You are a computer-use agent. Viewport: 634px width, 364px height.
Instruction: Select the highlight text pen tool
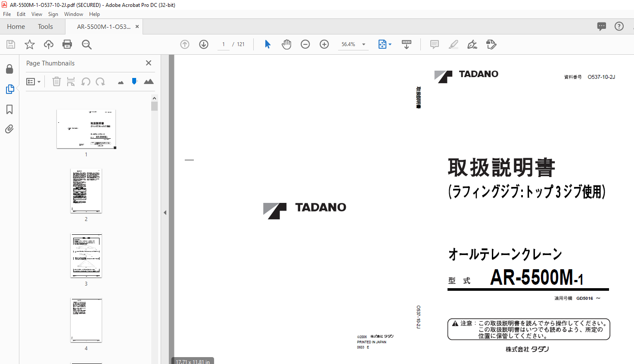[x=454, y=44]
